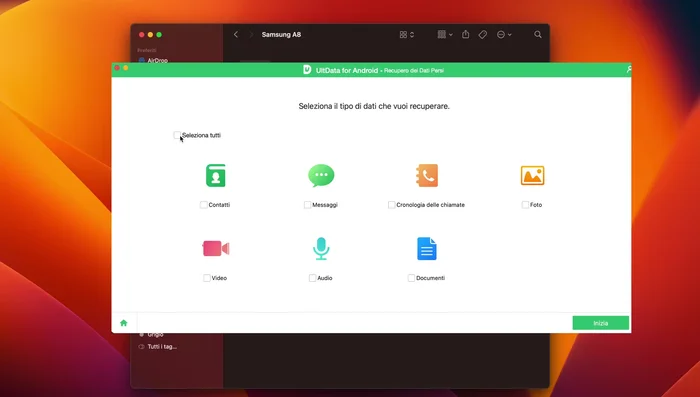Open the user account icon in title bar
Viewport: 700px width, 397px height.
[x=629, y=69]
